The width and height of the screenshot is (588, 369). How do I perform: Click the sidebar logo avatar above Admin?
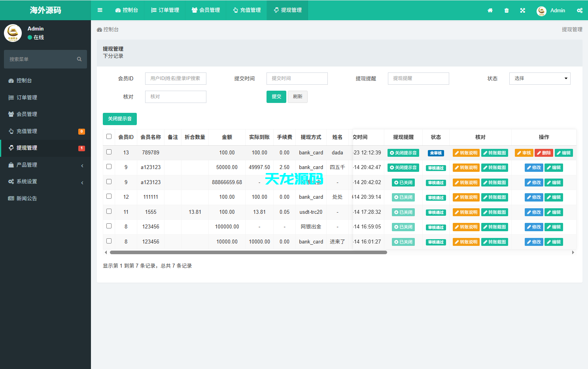[13, 33]
